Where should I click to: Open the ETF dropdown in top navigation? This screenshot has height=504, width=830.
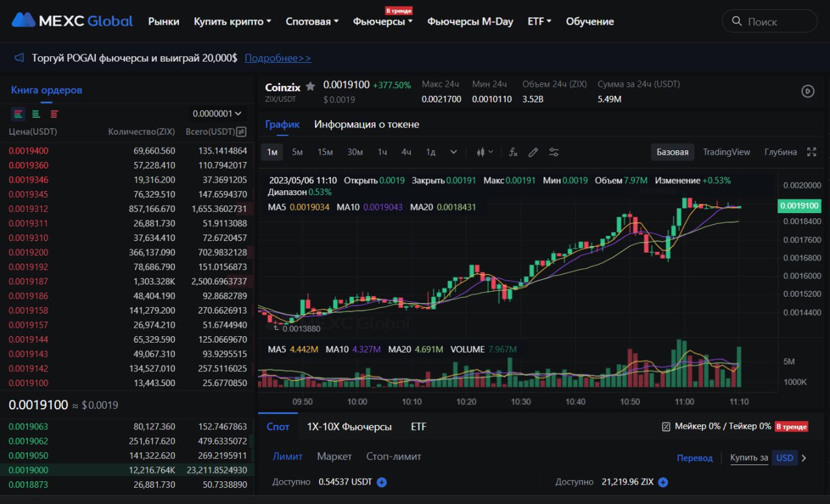pyautogui.click(x=539, y=21)
